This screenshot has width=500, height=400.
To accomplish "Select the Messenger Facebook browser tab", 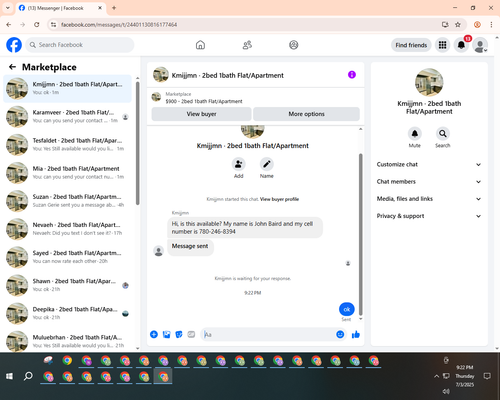I will pos(60,8).
